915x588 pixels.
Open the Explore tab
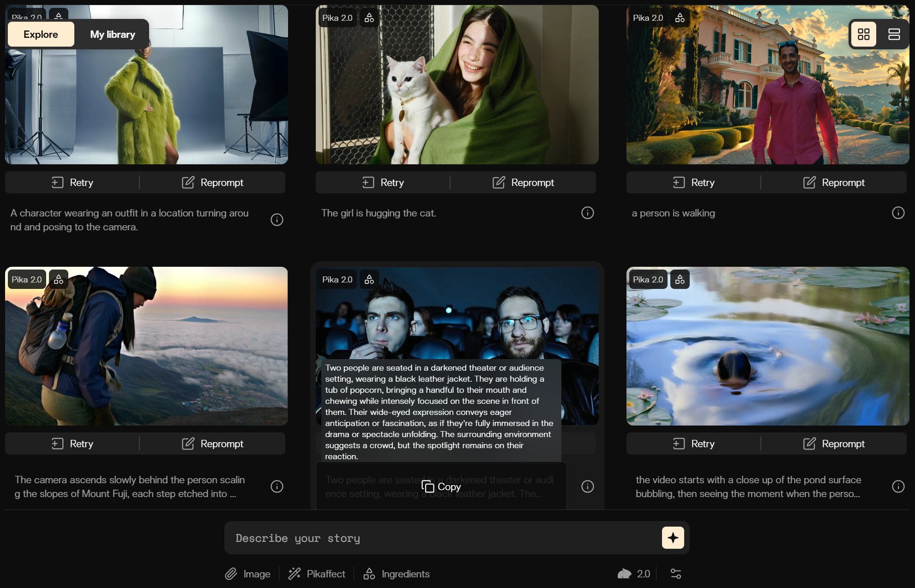pyautogui.click(x=41, y=35)
